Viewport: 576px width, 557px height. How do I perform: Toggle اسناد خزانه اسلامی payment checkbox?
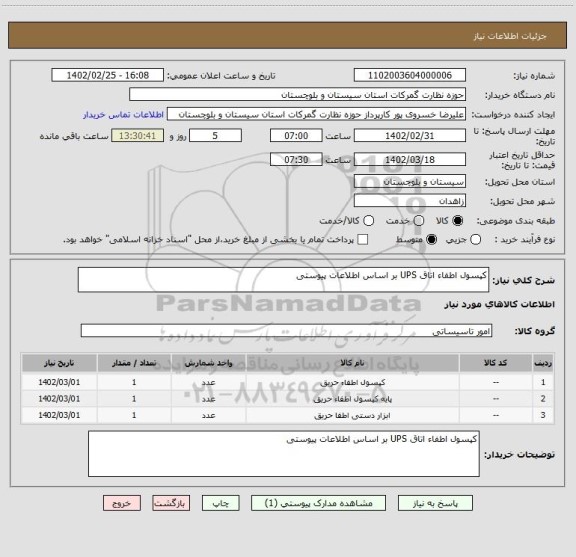[x=363, y=240]
